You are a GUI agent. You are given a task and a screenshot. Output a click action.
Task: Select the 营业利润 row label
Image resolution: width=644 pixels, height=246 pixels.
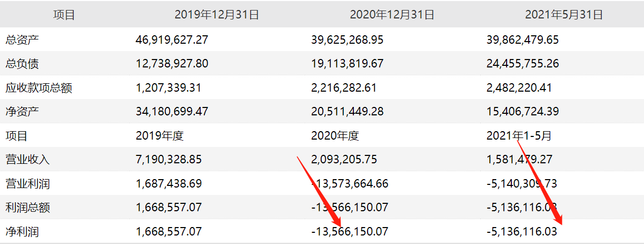click(x=27, y=184)
